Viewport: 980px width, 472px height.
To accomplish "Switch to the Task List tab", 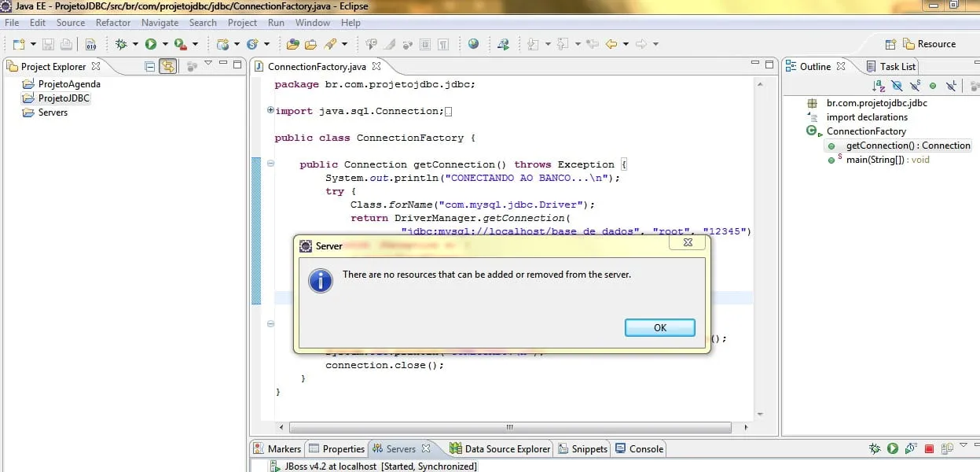I will 897,67.
